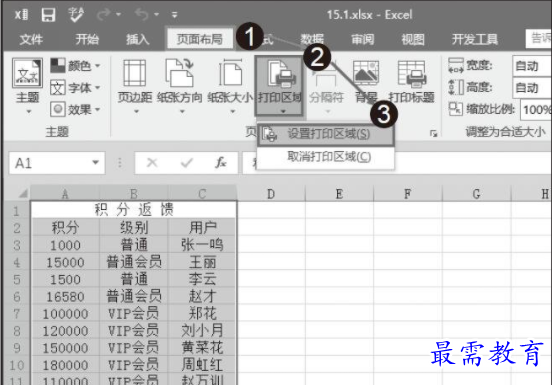Click the Redo arrow icon
The height and width of the screenshot is (385, 552).
click(104, 14)
